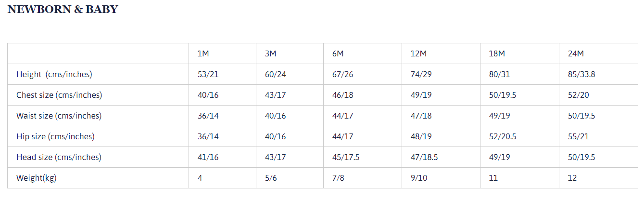Click the 6M size column header
The height and width of the screenshot is (200, 644).
click(x=338, y=53)
